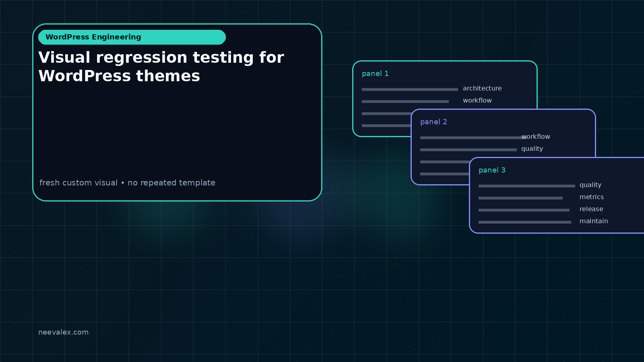Click the WordPress Engineering badge
The image size is (644, 362).
coord(132,37)
